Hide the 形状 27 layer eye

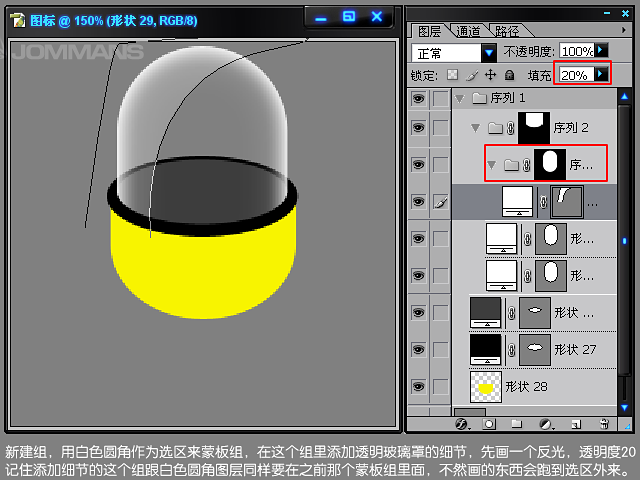coord(418,348)
